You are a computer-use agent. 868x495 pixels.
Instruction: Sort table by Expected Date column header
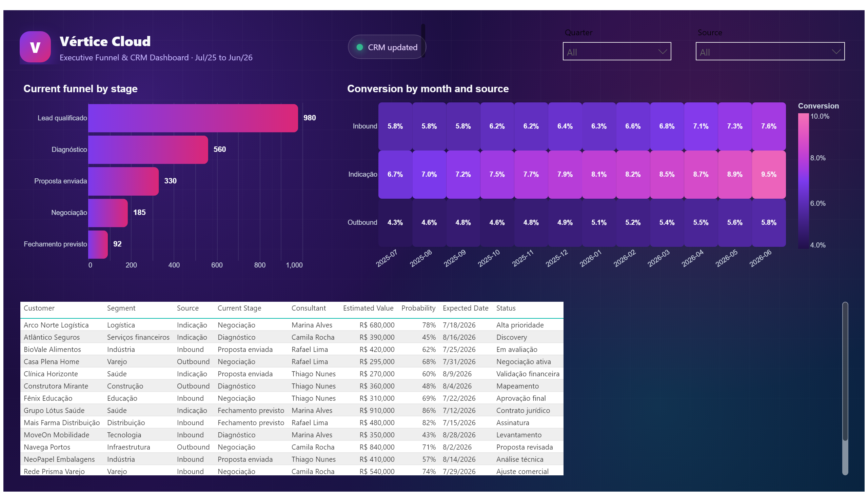tap(465, 308)
